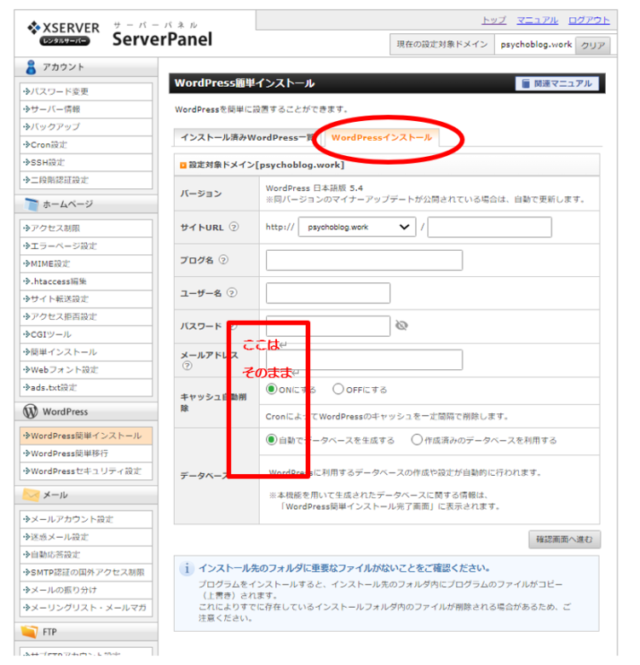Click the パスワード input field
Viewport: 640px width, 665px height.
[x=328, y=326]
